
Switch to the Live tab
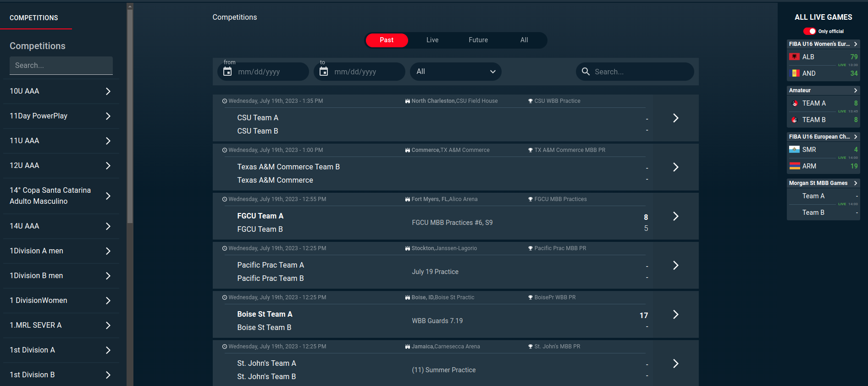[x=432, y=40]
